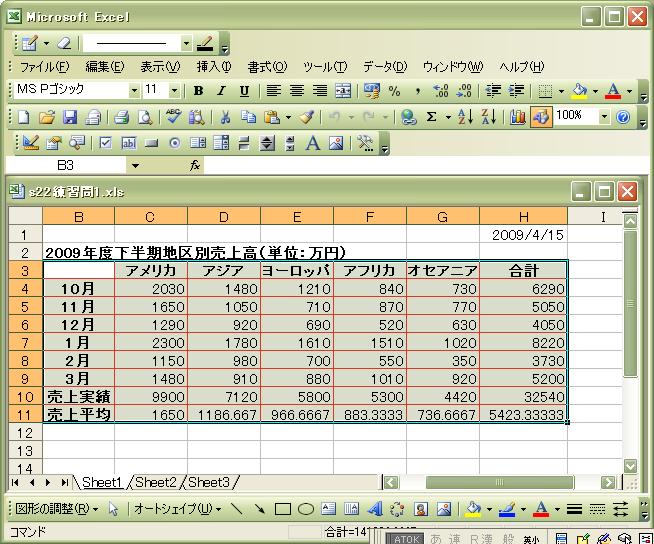Toggle design mode in Control Toolbox
Screen dimensions: 654x544
[30, 143]
